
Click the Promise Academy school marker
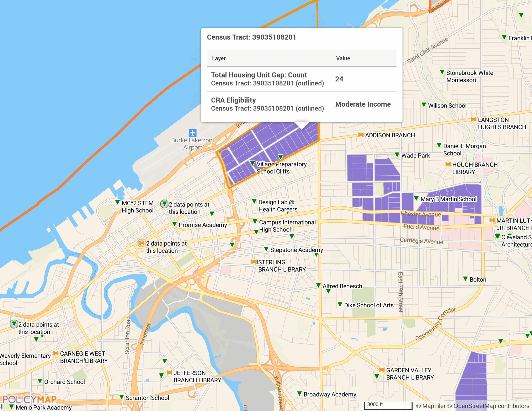coord(174,224)
